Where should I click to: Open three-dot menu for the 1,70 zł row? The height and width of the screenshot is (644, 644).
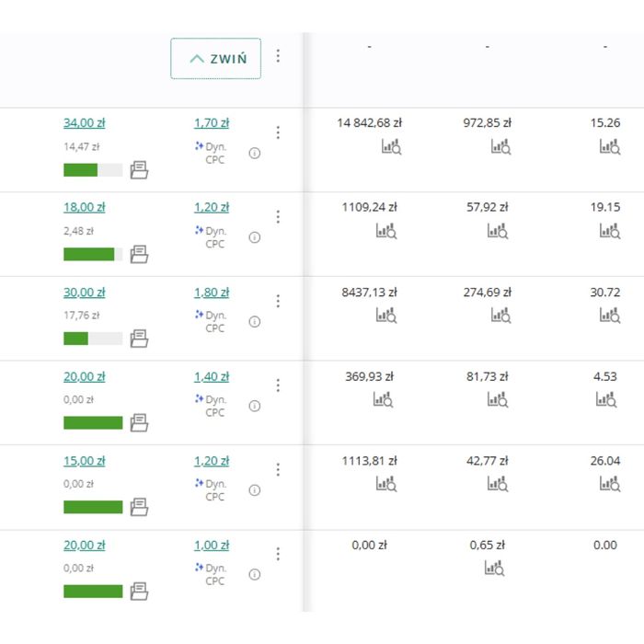[278, 132]
